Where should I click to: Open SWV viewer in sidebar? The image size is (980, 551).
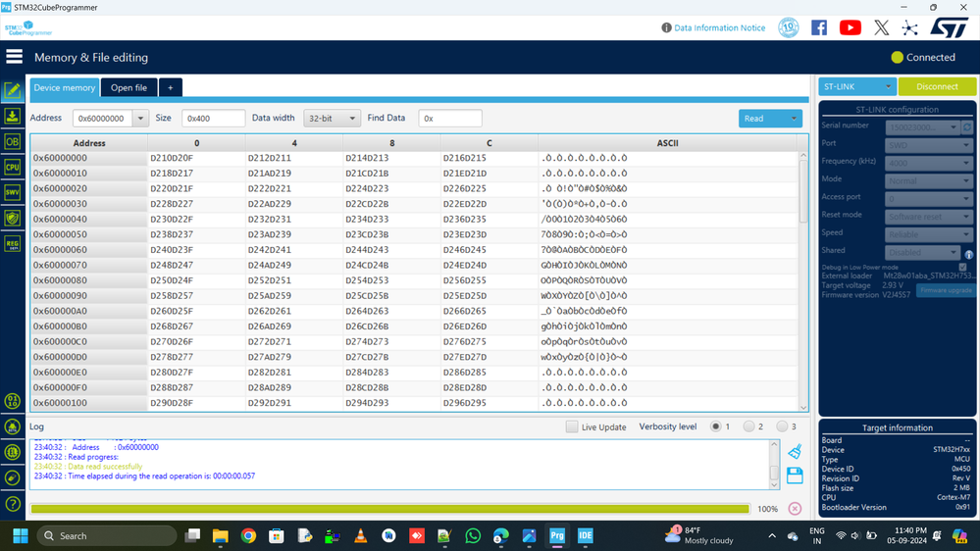point(13,192)
